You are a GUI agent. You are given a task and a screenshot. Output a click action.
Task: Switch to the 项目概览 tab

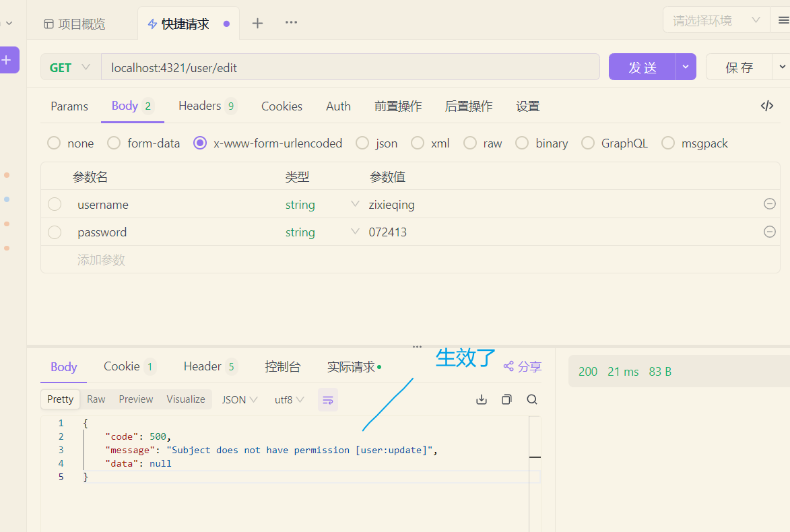(75, 24)
